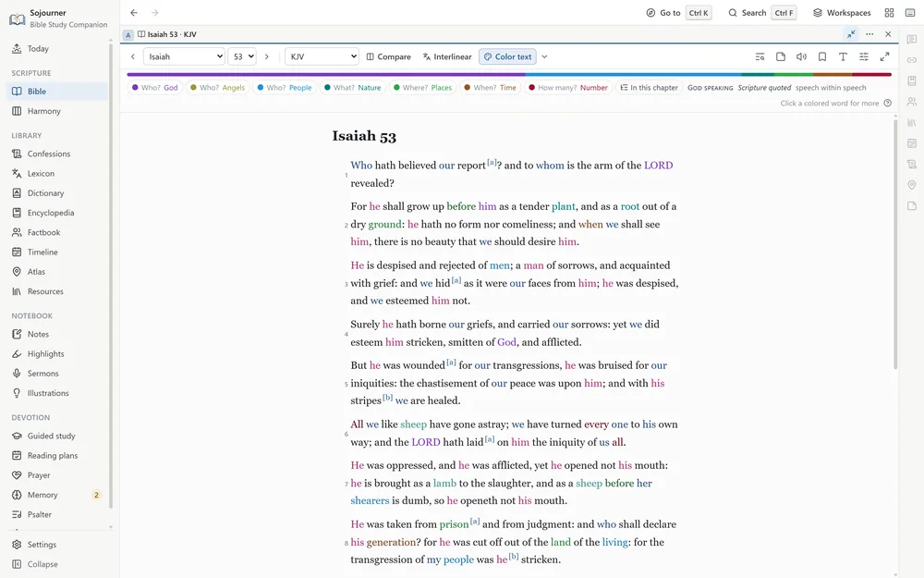Open the calendar icon in right sidebar
Image resolution: width=924 pixels, height=578 pixels.
tap(912, 143)
